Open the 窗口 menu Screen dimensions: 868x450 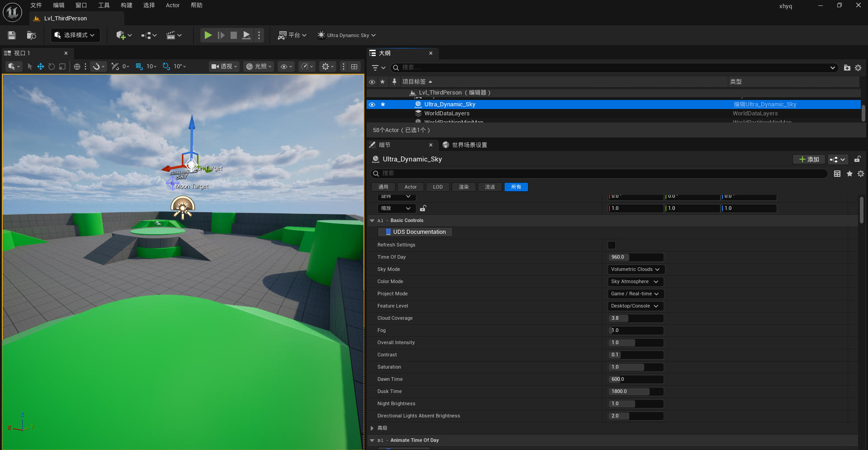[81, 5]
